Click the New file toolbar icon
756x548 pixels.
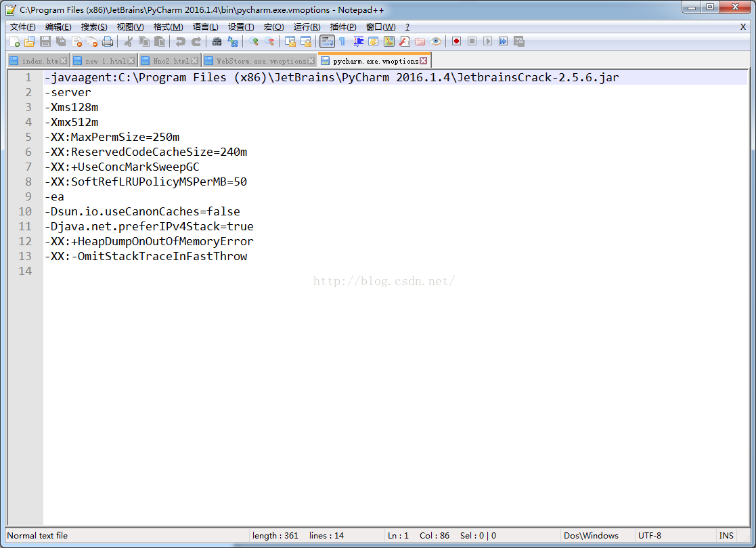pyautogui.click(x=14, y=42)
